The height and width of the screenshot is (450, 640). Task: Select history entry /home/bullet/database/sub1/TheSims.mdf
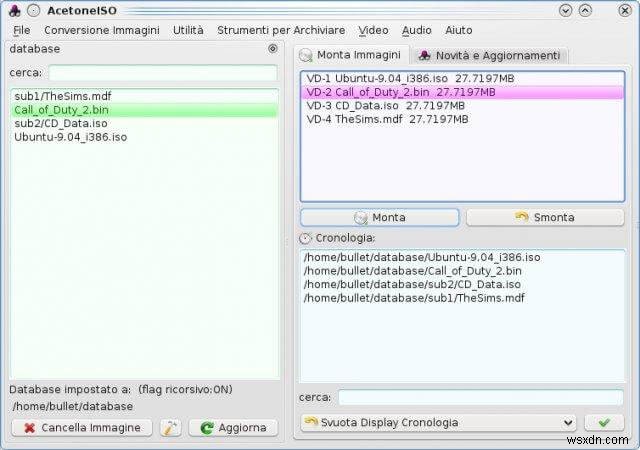(462, 298)
